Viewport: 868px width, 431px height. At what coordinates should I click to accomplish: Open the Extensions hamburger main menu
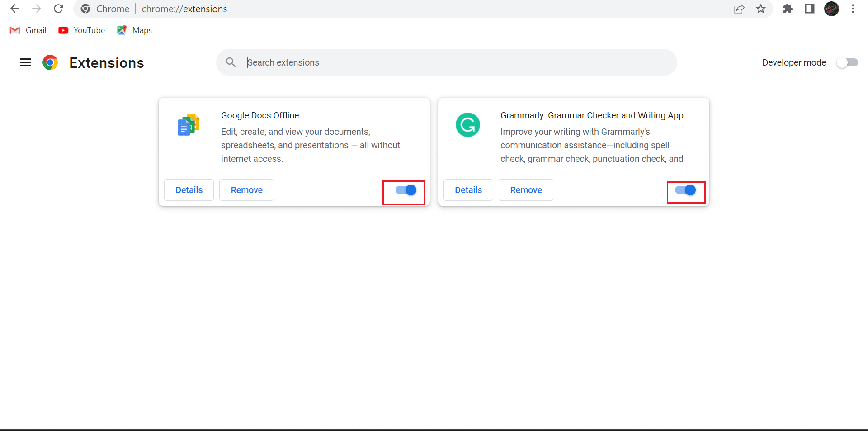[x=25, y=62]
